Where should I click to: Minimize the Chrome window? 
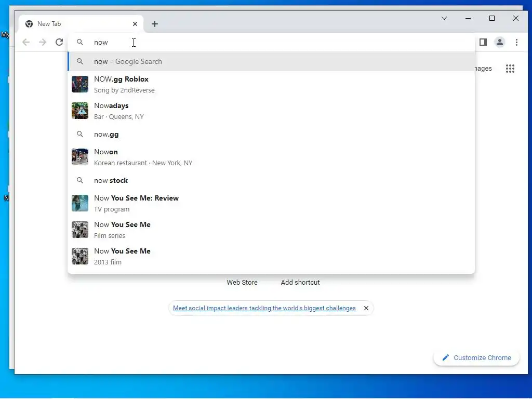coord(468,18)
